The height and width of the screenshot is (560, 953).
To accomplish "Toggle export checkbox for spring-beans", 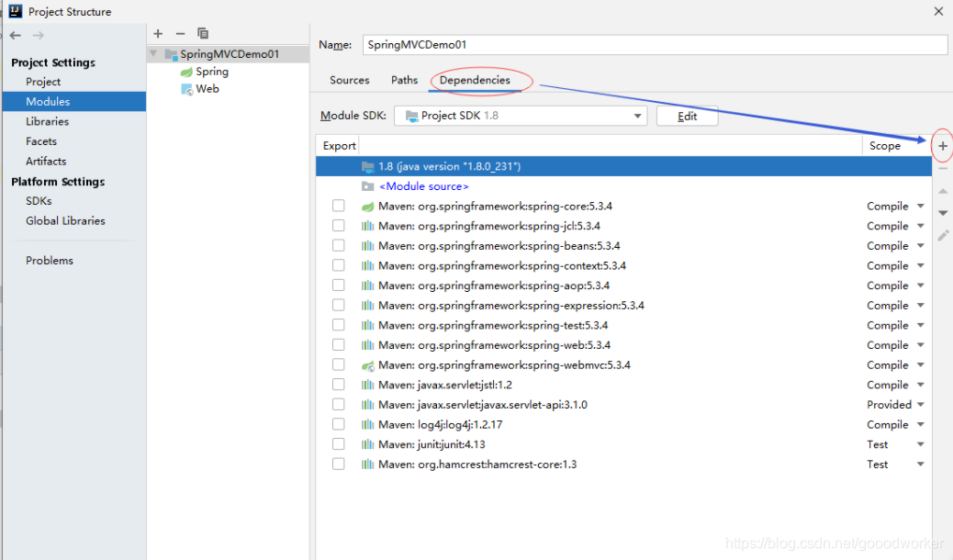I will (x=339, y=246).
